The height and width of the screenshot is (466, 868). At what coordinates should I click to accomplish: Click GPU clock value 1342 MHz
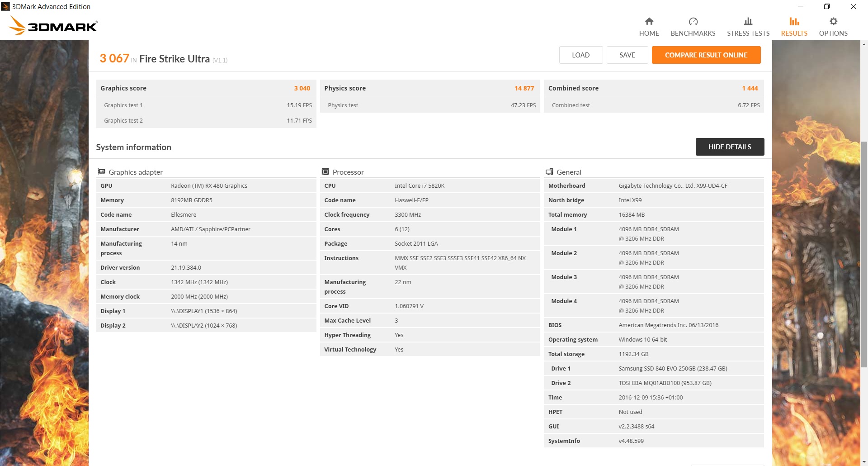[x=199, y=282]
